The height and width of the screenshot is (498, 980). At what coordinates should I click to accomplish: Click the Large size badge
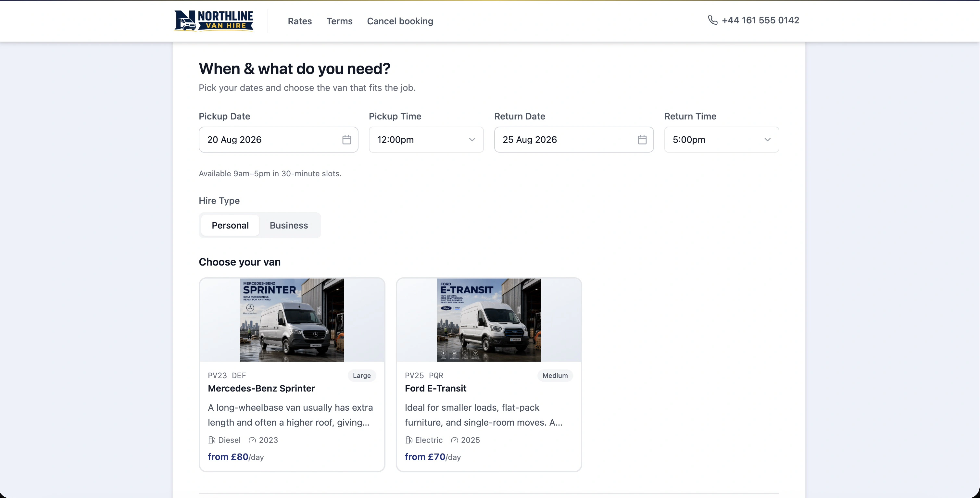pyautogui.click(x=362, y=376)
